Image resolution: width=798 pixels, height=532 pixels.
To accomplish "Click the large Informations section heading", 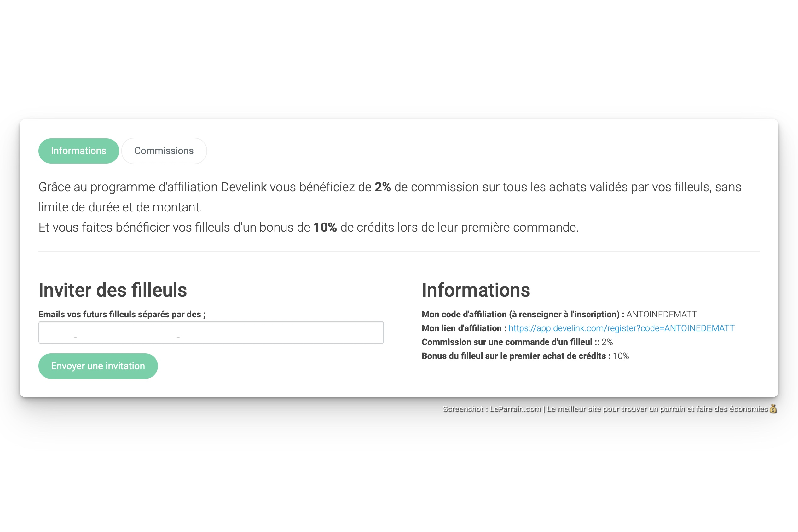I will [476, 290].
